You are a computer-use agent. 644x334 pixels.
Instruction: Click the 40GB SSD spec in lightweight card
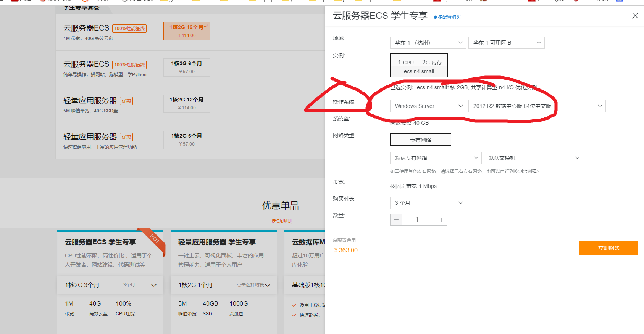(x=210, y=308)
